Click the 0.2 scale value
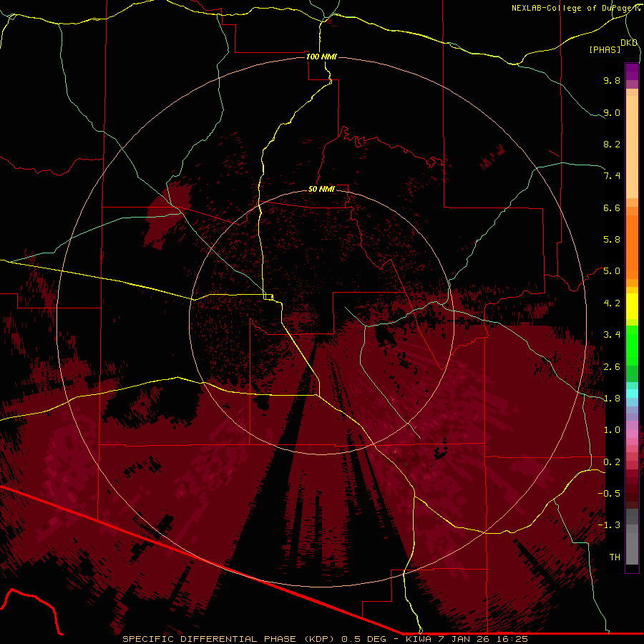This screenshot has height=644, width=644. click(612, 462)
